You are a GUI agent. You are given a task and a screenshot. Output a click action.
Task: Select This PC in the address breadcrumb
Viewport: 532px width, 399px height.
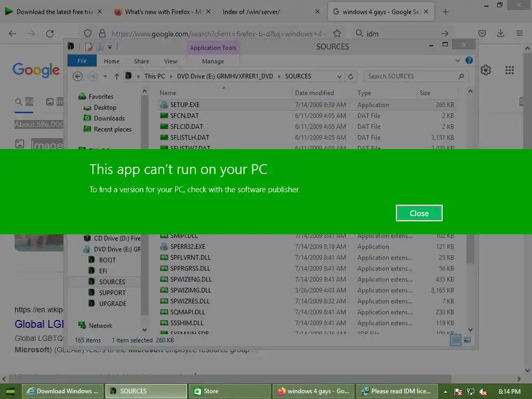coord(155,76)
